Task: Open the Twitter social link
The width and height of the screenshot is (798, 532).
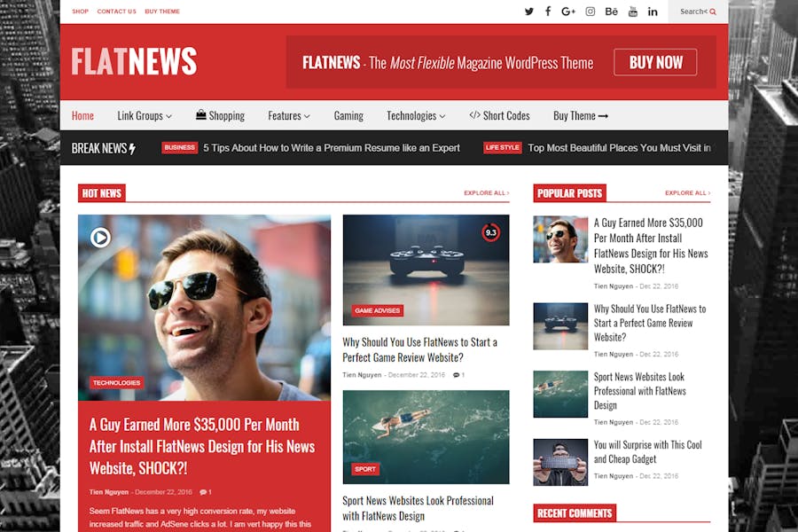Action: coord(528,12)
